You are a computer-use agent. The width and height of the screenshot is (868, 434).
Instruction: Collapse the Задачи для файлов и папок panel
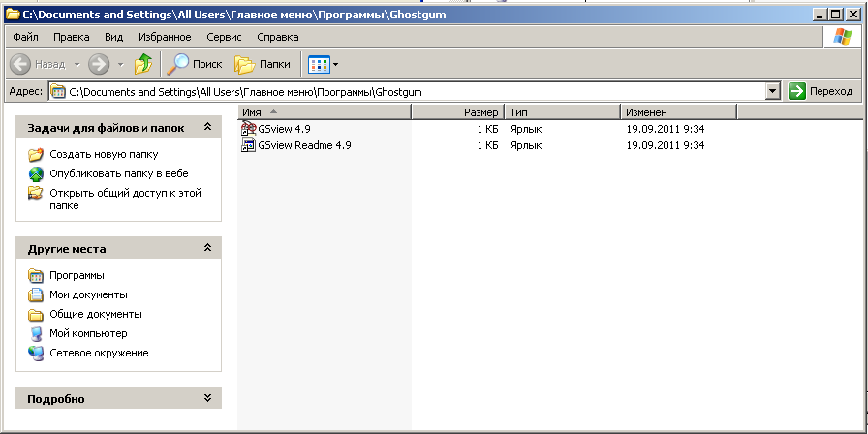click(x=207, y=127)
